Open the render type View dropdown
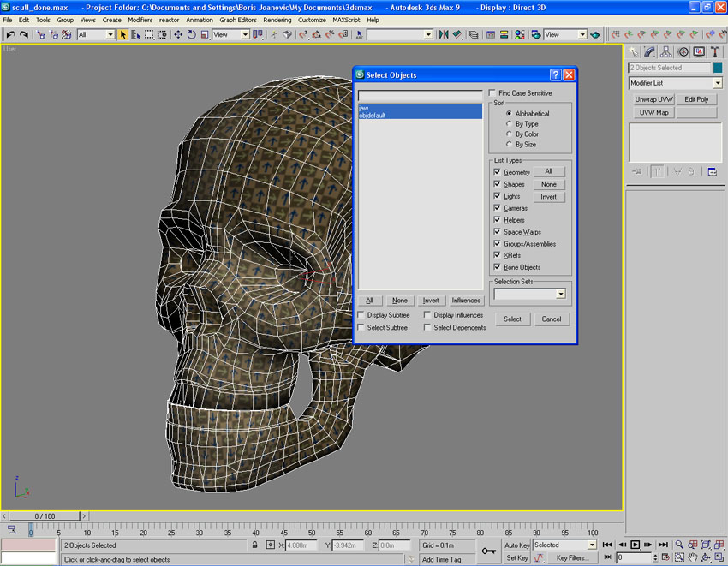 (x=582, y=34)
